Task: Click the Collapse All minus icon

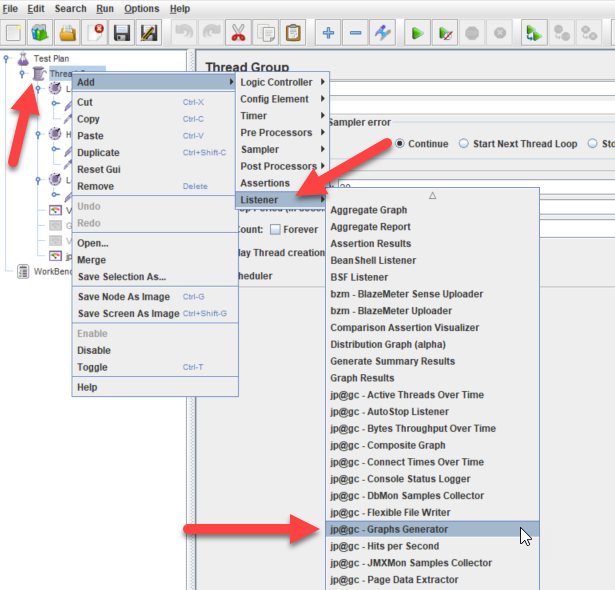Action: point(356,33)
